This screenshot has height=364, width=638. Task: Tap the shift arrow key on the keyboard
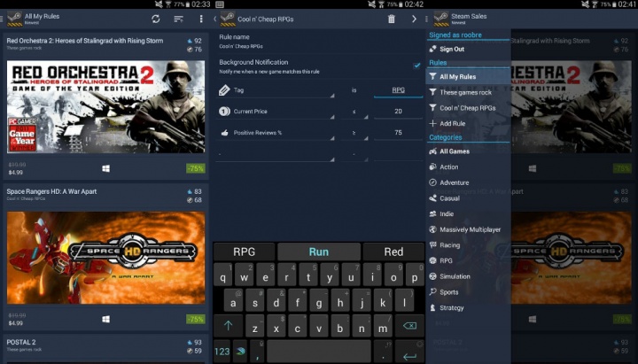(228, 326)
